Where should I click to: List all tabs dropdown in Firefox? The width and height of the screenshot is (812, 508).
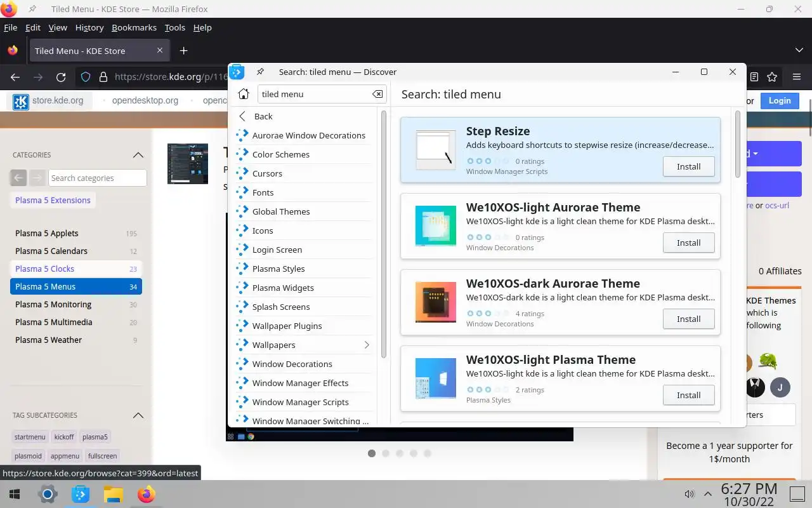click(x=799, y=50)
